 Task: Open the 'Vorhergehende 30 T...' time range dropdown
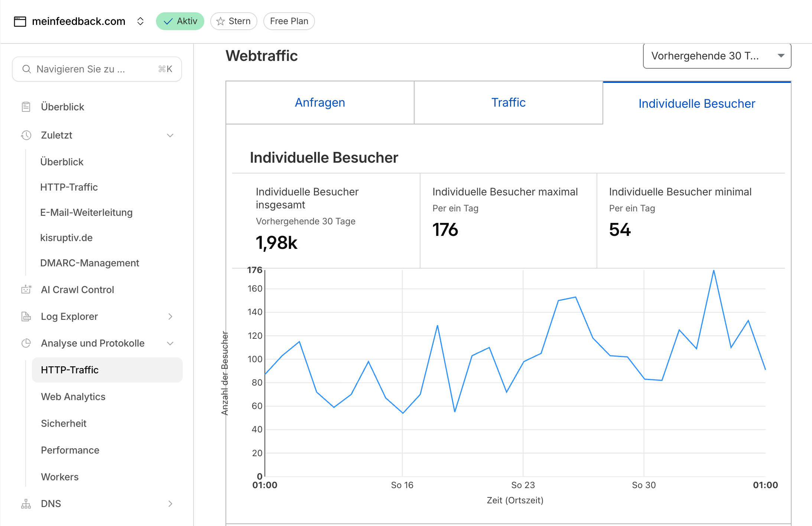717,56
